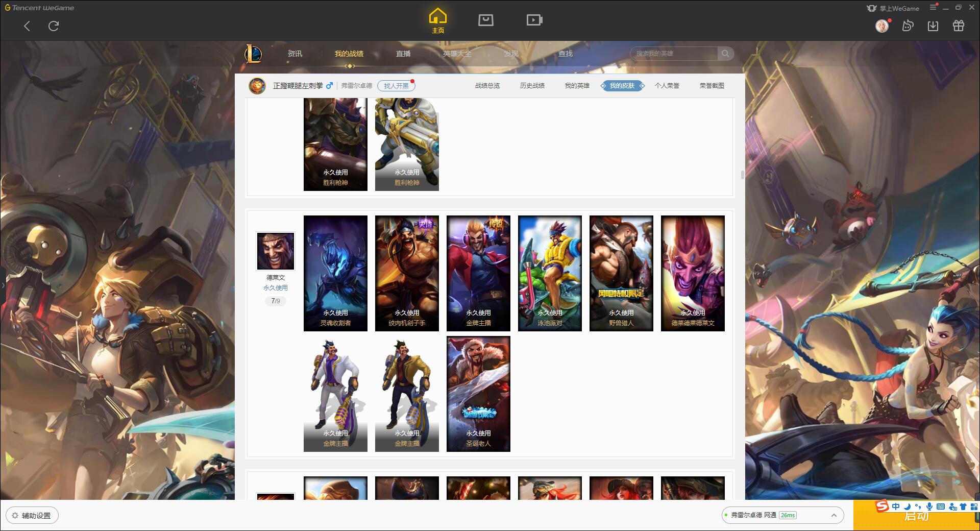Switch to the 查找 tab
980x531 pixels.
pyautogui.click(x=566, y=54)
